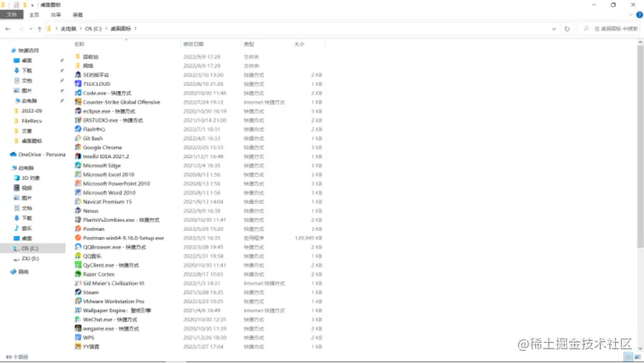
Task: Select the Microsoft Excel 2010 icon
Action: pyautogui.click(x=78, y=174)
